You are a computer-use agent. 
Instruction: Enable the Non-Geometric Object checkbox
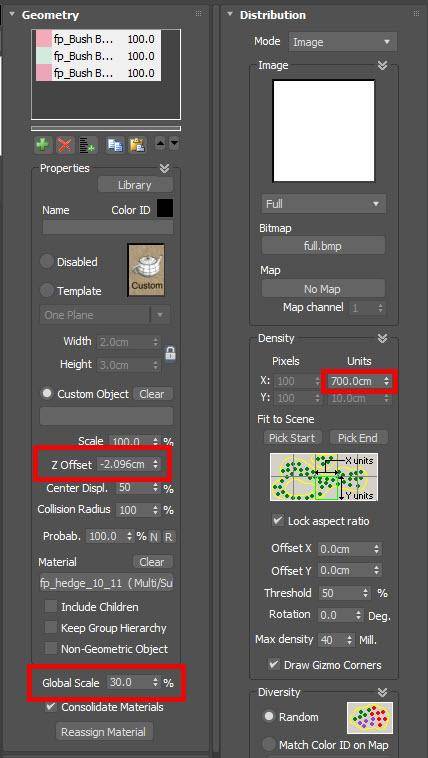pyautogui.click(x=51, y=649)
